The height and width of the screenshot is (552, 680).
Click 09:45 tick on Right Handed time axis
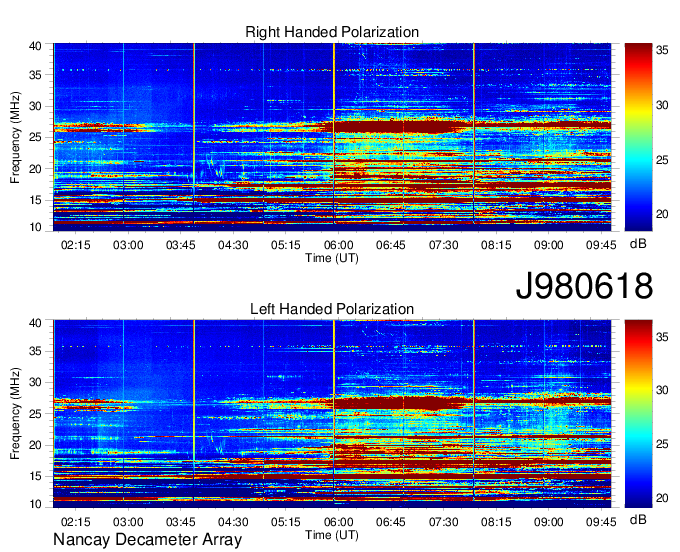601,245
